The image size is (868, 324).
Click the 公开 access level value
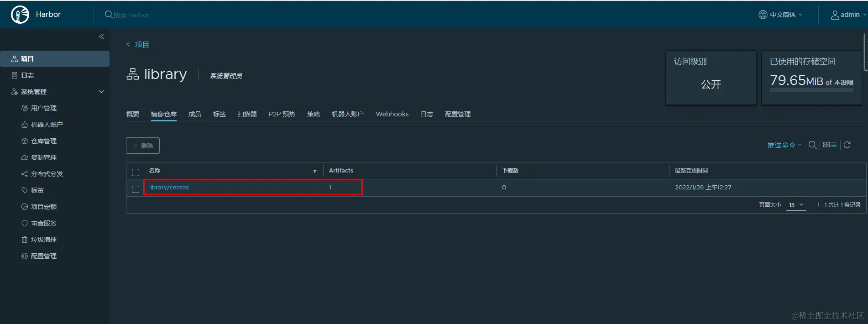[x=711, y=84]
